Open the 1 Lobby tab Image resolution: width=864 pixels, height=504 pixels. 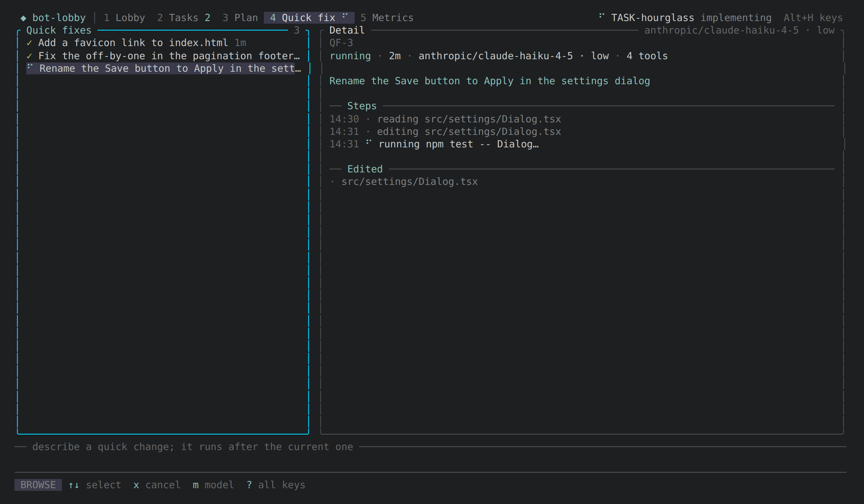(124, 18)
